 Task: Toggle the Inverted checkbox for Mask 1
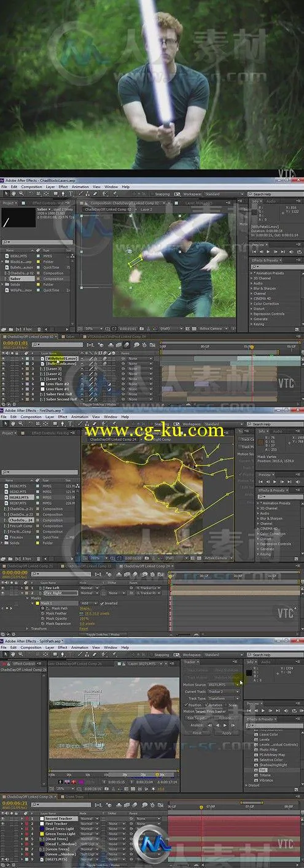coord(102,603)
